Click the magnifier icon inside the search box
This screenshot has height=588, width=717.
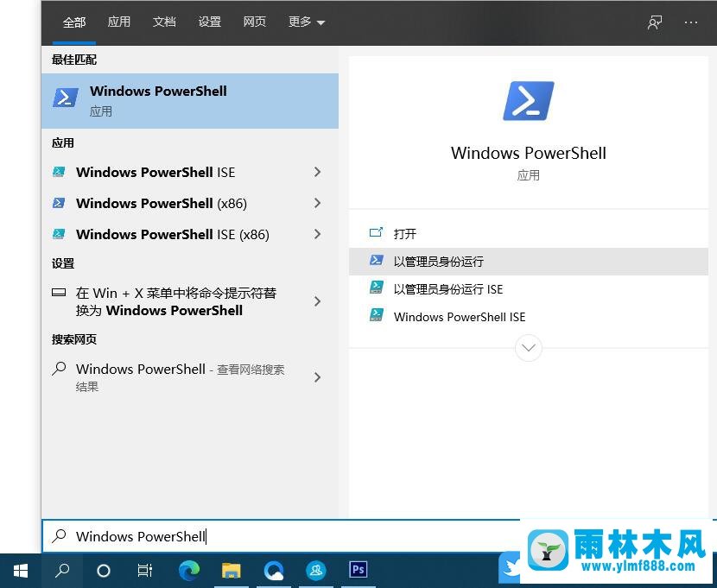(x=59, y=536)
